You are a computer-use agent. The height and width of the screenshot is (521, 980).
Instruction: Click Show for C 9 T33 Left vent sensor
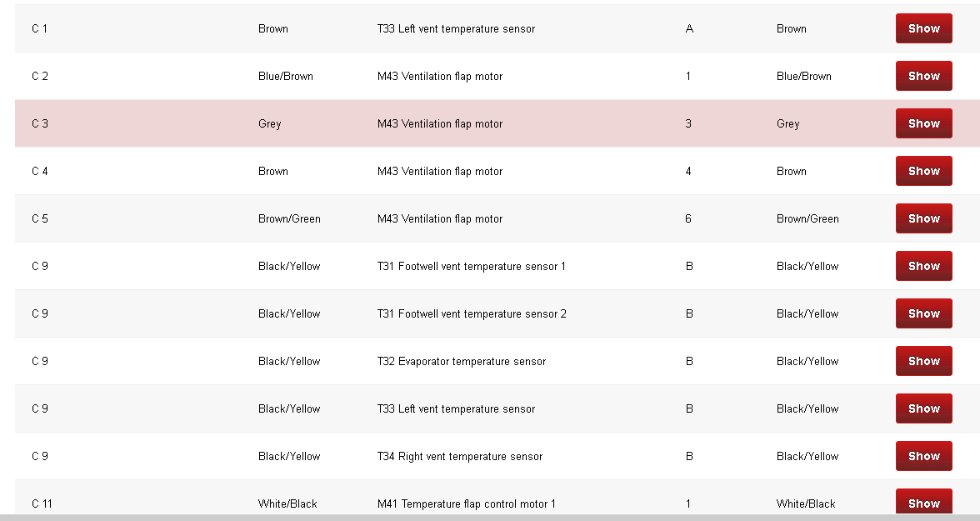[923, 408]
